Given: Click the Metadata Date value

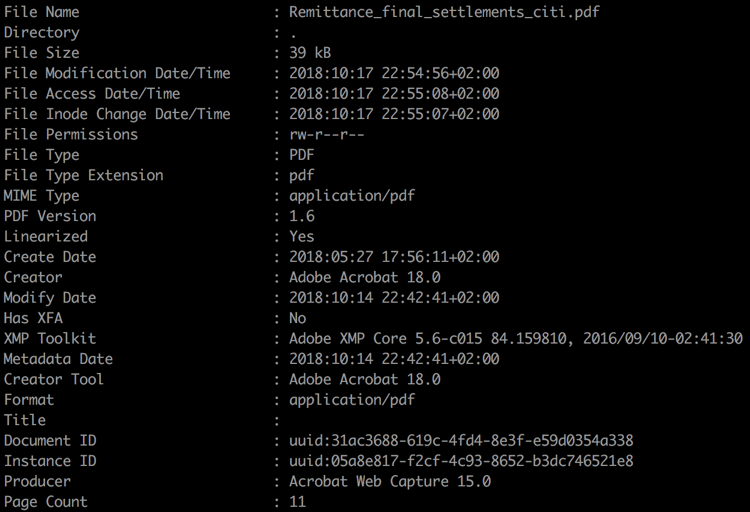Looking at the screenshot, I should [394, 359].
